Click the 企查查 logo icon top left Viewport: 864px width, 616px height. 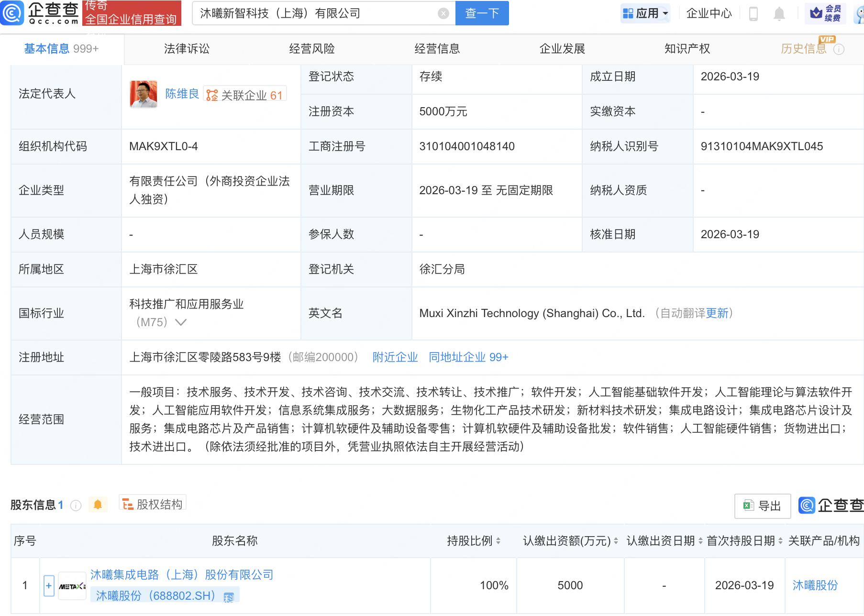tap(12, 13)
